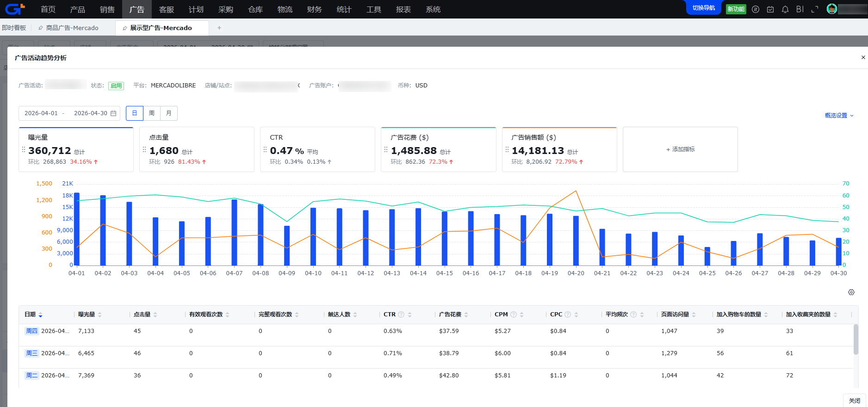Viewport: 868px width, 407px height.
Task: Toggle fullscreen expand icon in header
Action: [815, 9]
